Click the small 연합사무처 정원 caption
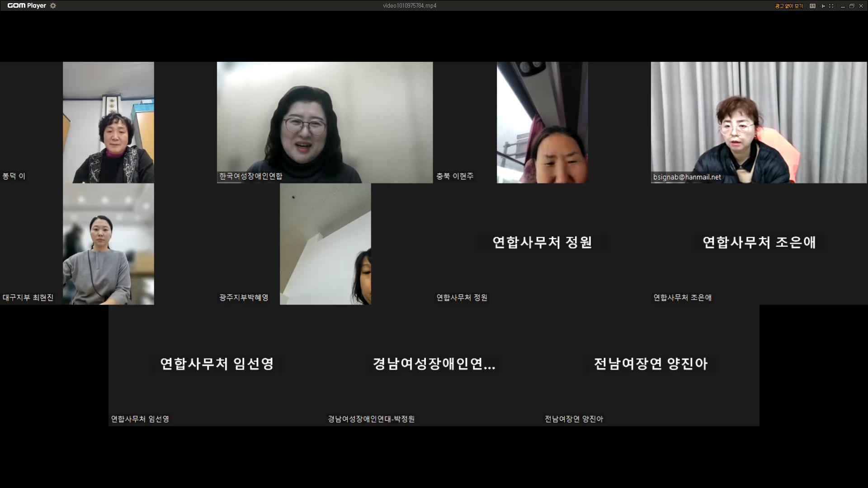 [x=462, y=298]
